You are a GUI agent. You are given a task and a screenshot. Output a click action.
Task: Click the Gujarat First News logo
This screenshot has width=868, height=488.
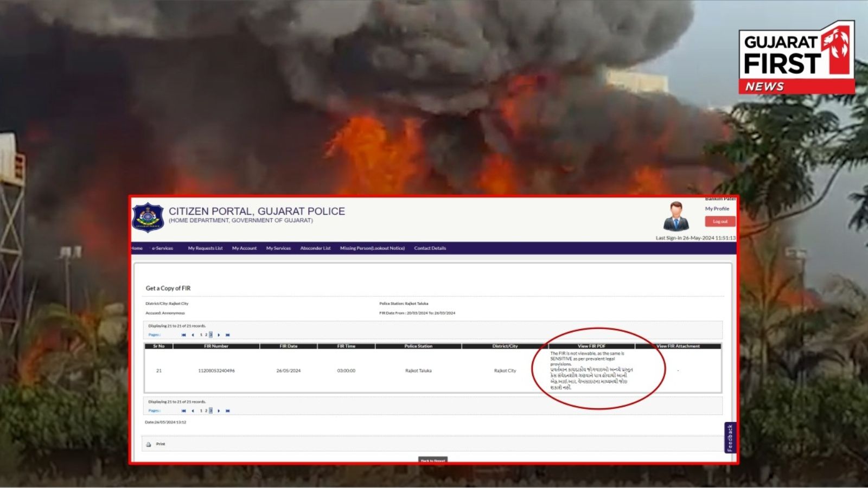coord(796,58)
